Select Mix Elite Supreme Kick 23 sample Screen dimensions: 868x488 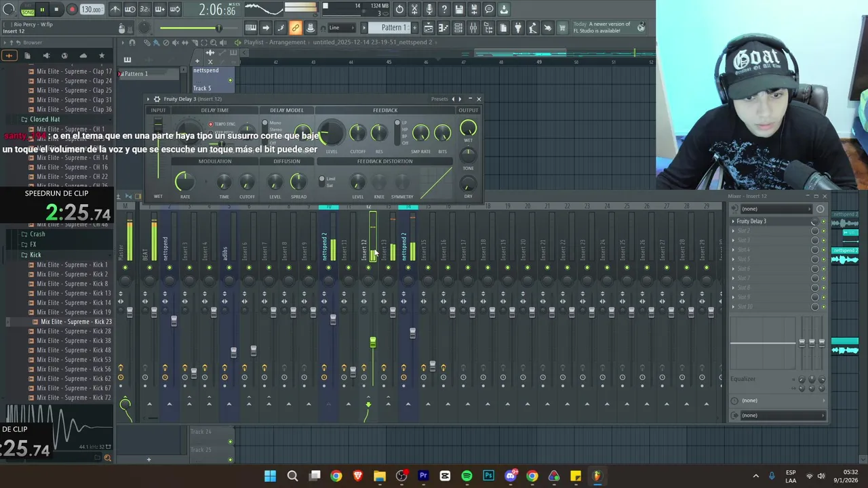(76, 322)
